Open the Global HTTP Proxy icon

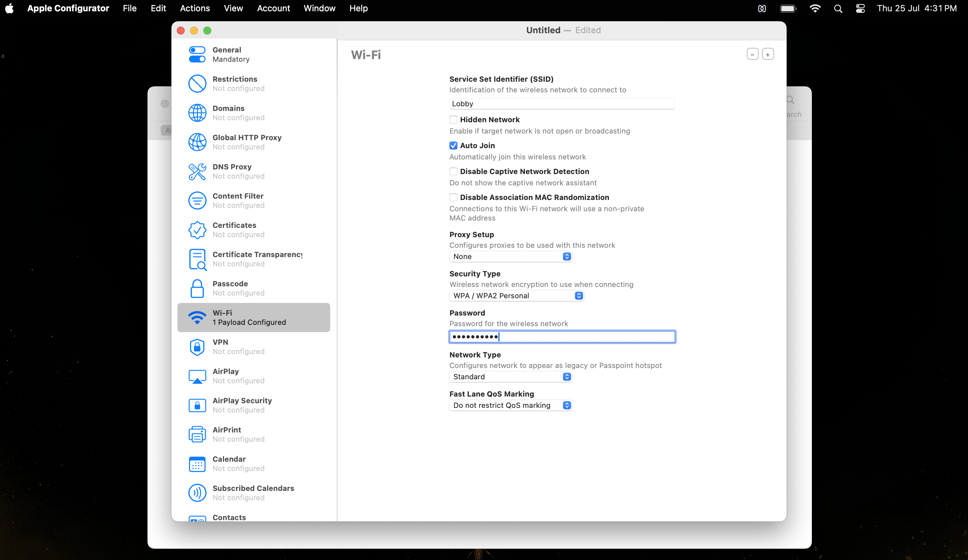click(197, 142)
